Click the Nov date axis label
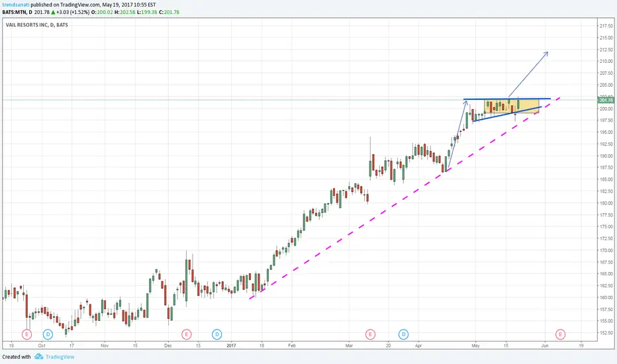Viewport: 617px width, 364px height. click(105, 346)
